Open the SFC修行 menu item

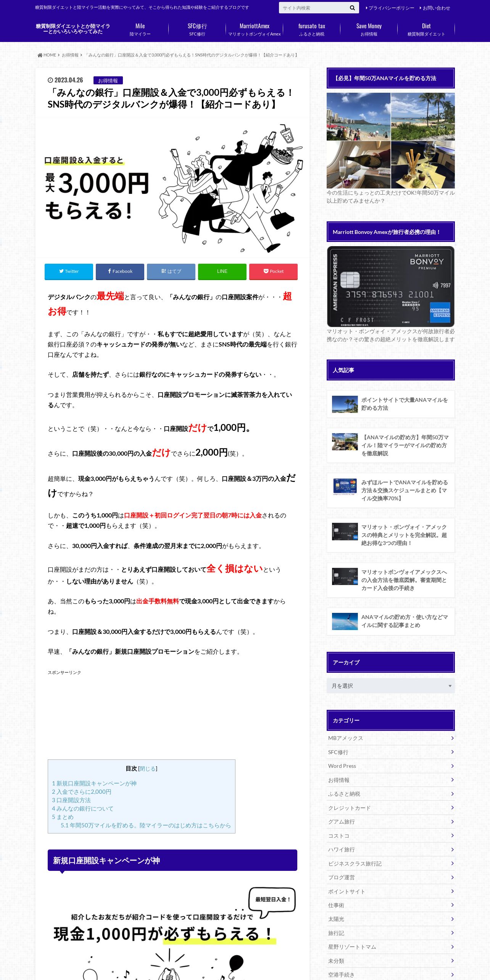tap(197, 29)
